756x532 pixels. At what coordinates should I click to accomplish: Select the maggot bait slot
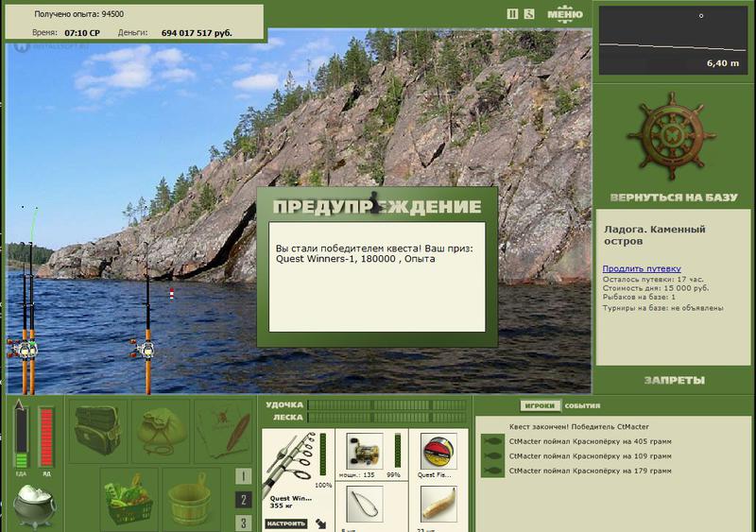click(x=438, y=504)
